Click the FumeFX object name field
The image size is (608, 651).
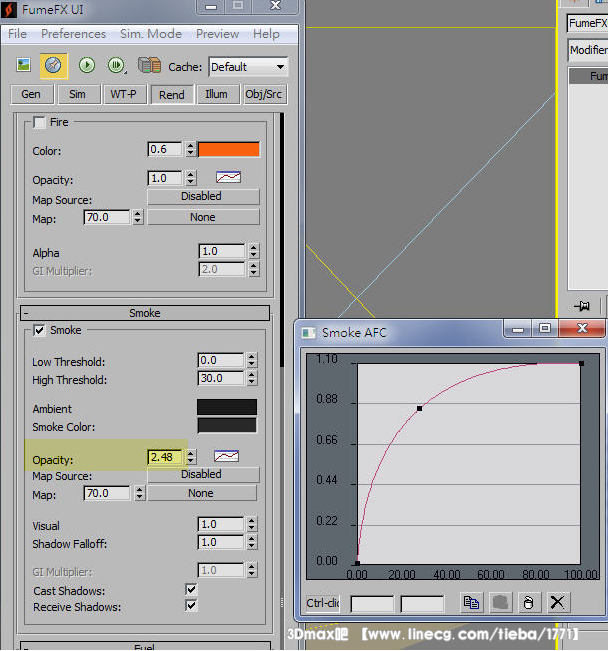(588, 23)
